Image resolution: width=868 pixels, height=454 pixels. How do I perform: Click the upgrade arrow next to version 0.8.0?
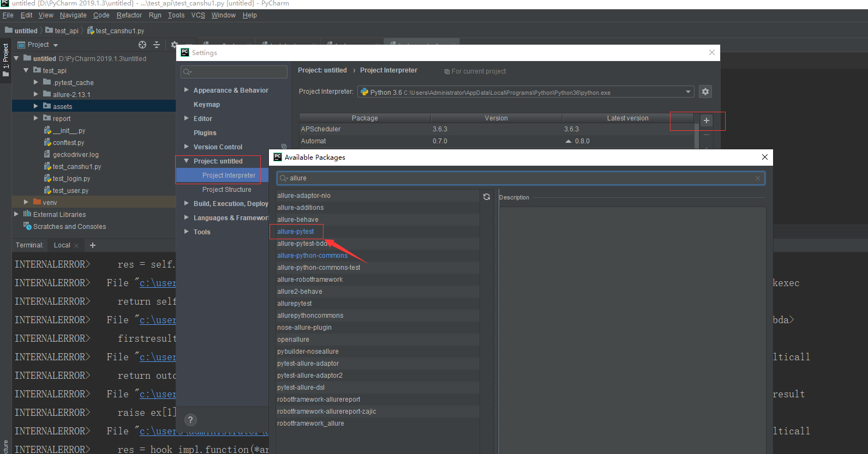568,141
